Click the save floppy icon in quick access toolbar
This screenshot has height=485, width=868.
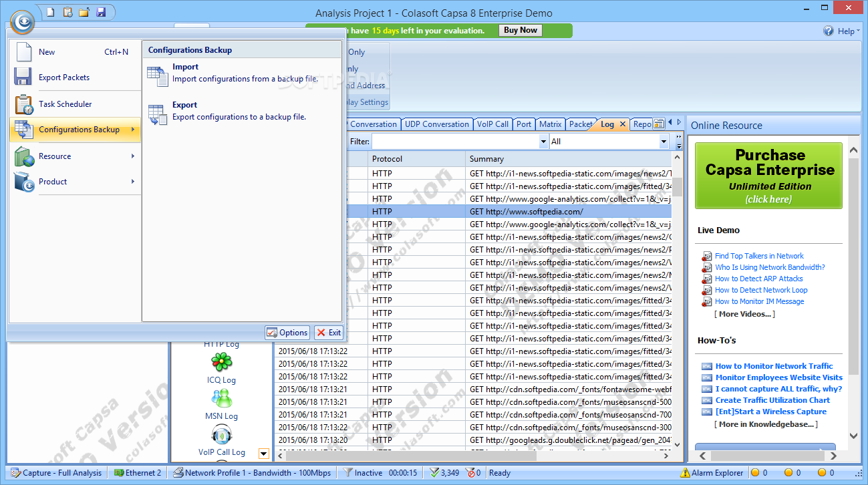pyautogui.click(x=100, y=12)
